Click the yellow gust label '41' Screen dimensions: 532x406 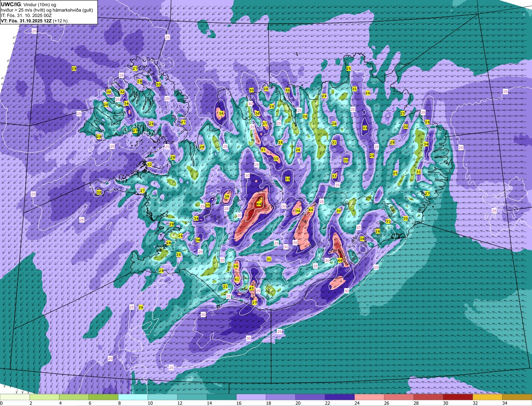click(237, 279)
